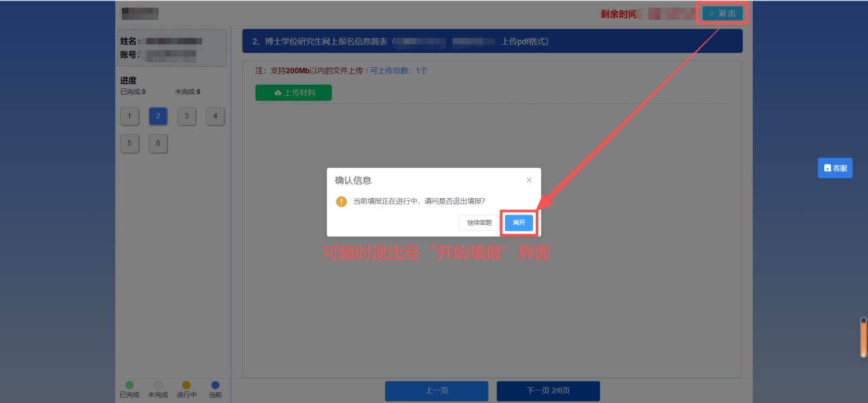Click the warning icon in the dialog
The width and height of the screenshot is (868, 403).
[x=340, y=202]
